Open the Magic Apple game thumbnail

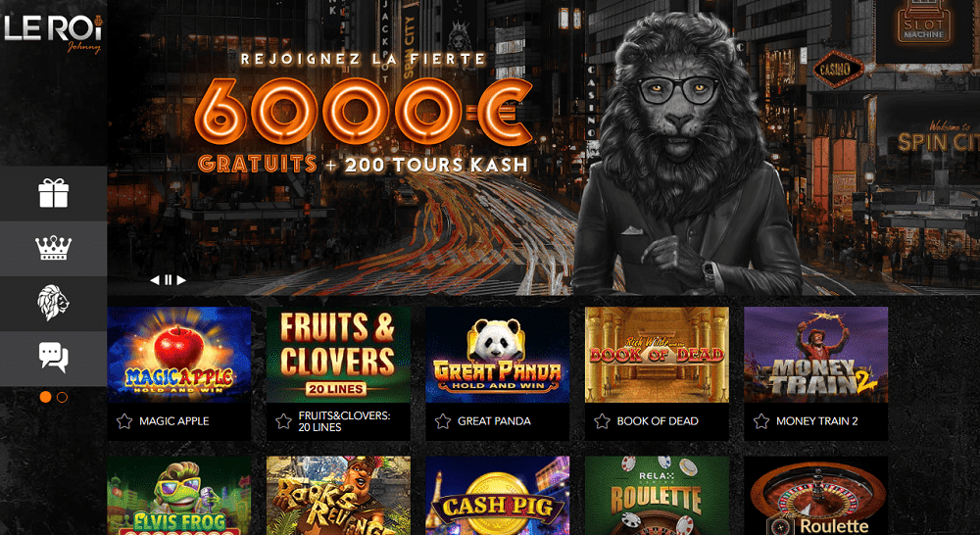point(178,355)
